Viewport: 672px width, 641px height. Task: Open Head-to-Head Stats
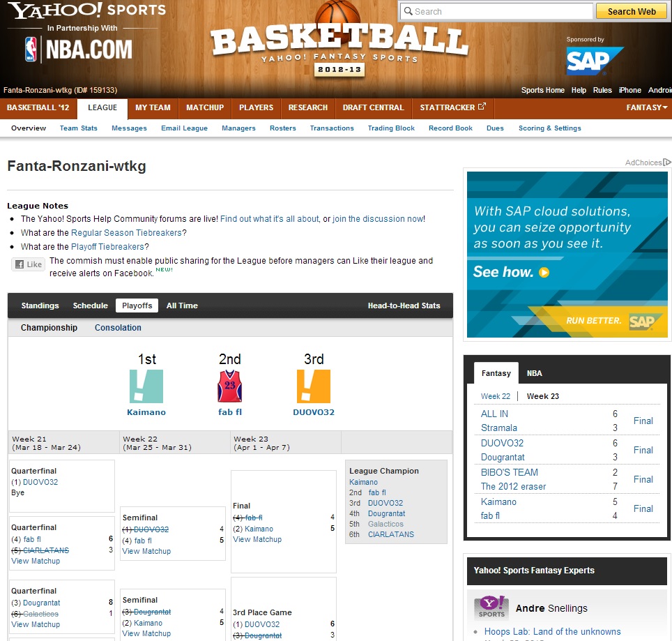tap(404, 306)
